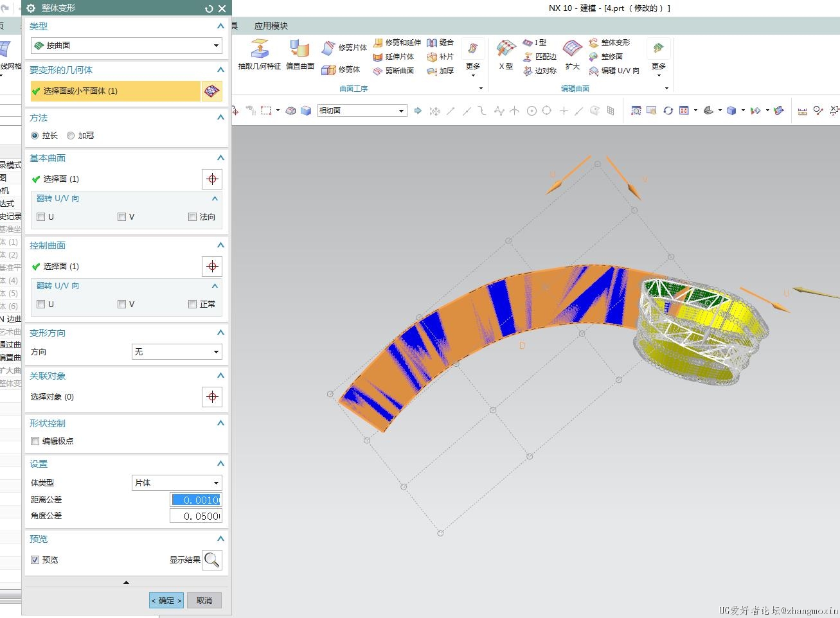840x618 pixels.
Task: Open 更多 in the 曲面工序 group
Action: coord(473,58)
